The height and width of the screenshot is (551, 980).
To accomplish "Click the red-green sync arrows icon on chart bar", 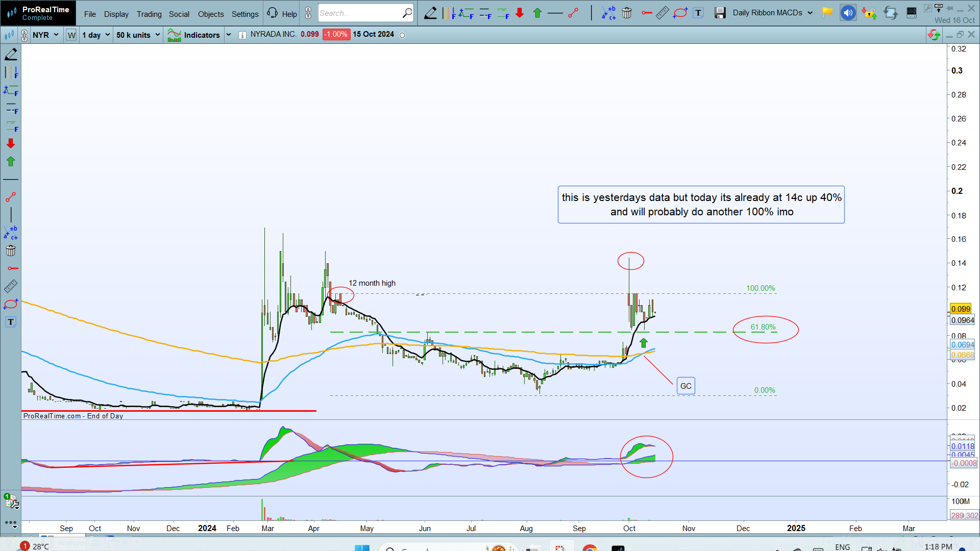I will tap(934, 35).
